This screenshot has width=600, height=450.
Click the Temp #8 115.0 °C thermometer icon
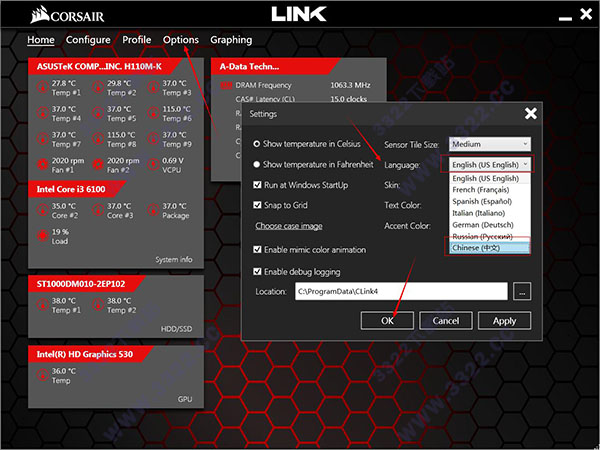[98, 139]
